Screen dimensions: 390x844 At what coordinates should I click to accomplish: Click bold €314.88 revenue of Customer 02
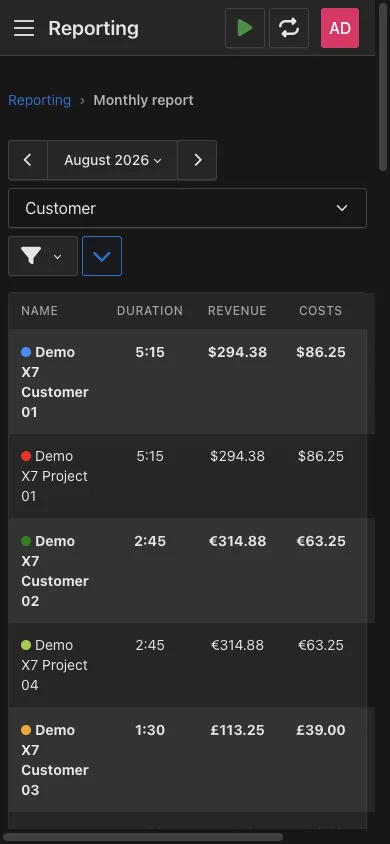237,541
